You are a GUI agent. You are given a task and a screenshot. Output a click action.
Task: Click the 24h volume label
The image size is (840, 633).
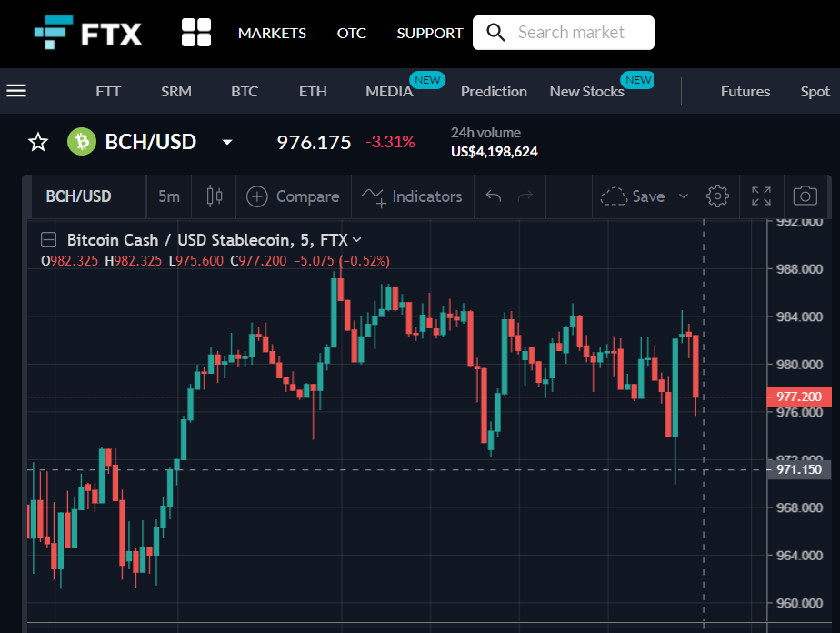[485, 133]
